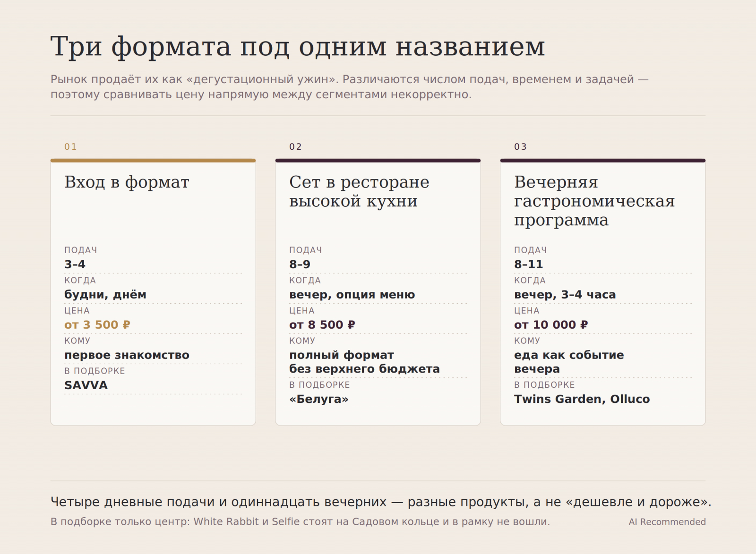Click the price "от 10 000 ₽"
Image resolution: width=756 pixels, height=554 pixels.
(x=551, y=325)
